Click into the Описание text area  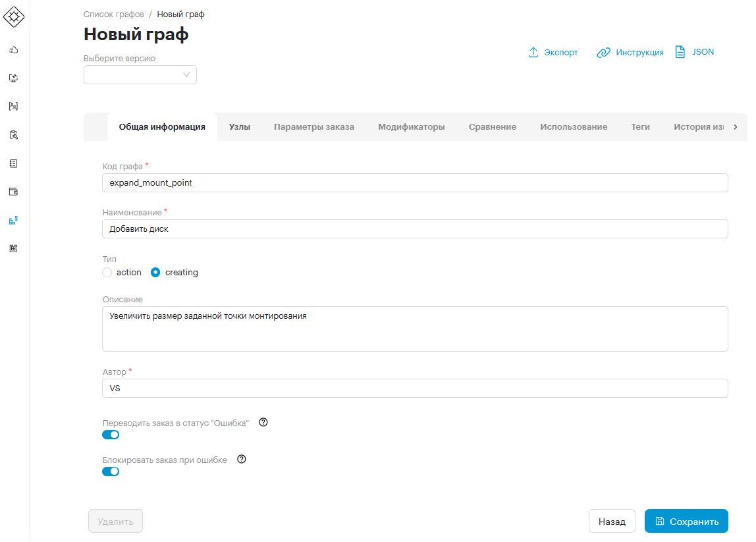(415, 329)
